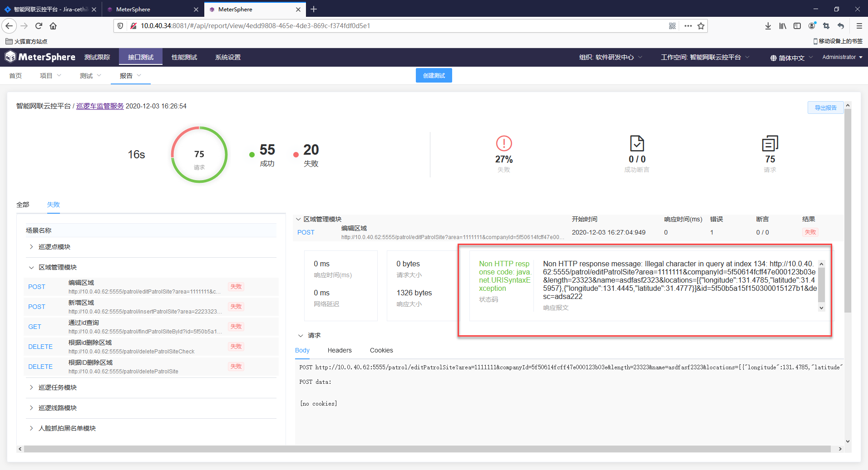868x470 pixels.
Task: Switch to the Cookies request tab
Action: [381, 350]
